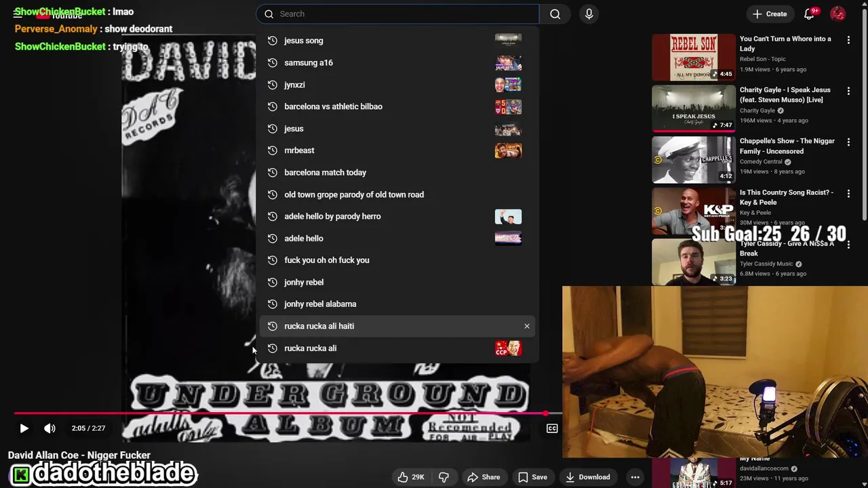Select 'samsung a16' search suggestion
Image resolution: width=868 pixels, height=488 pixels.
397,62
